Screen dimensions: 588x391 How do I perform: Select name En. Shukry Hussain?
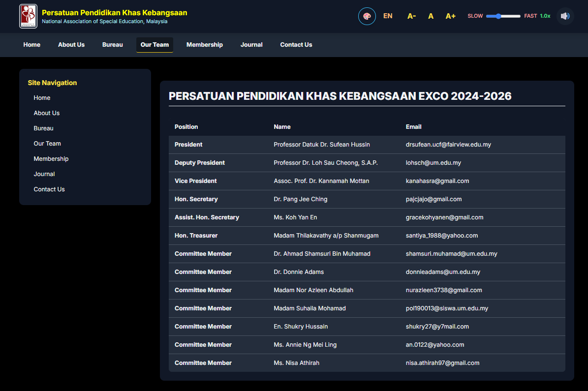click(x=301, y=327)
